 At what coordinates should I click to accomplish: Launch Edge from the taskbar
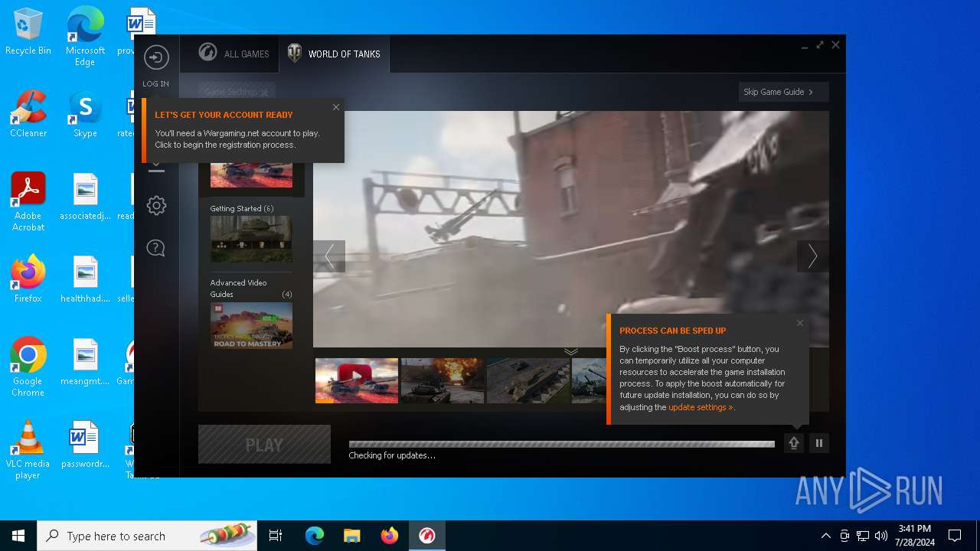[315, 536]
